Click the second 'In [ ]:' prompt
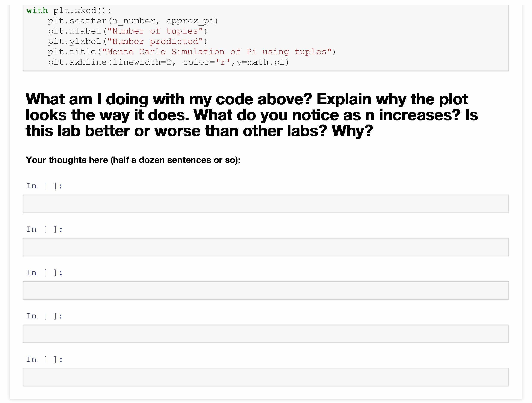 (x=44, y=229)
